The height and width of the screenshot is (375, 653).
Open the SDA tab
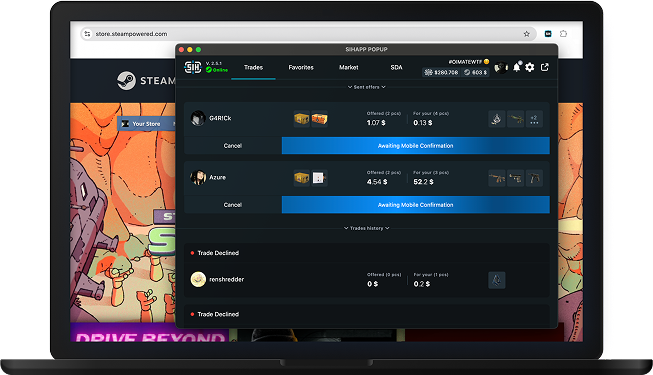pyautogui.click(x=396, y=68)
